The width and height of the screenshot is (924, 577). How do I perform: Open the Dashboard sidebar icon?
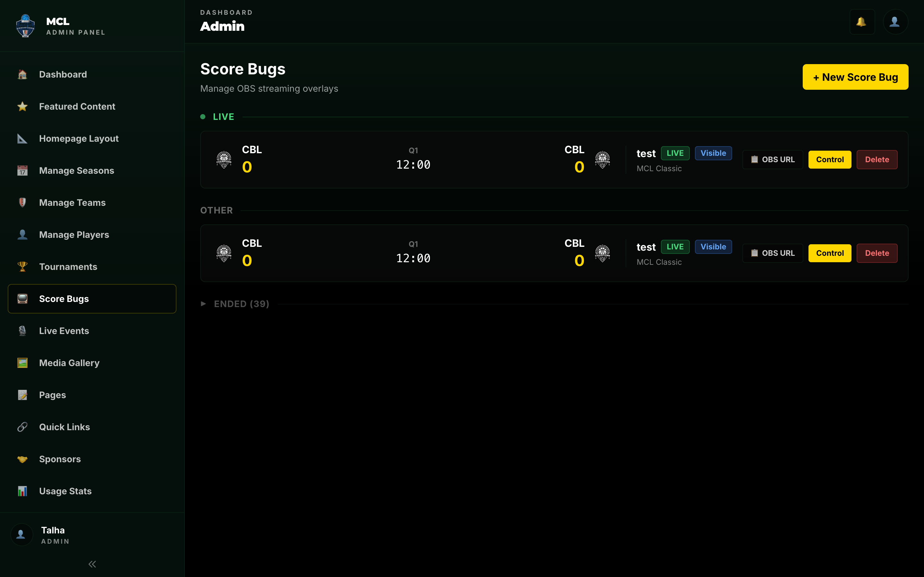(22, 74)
